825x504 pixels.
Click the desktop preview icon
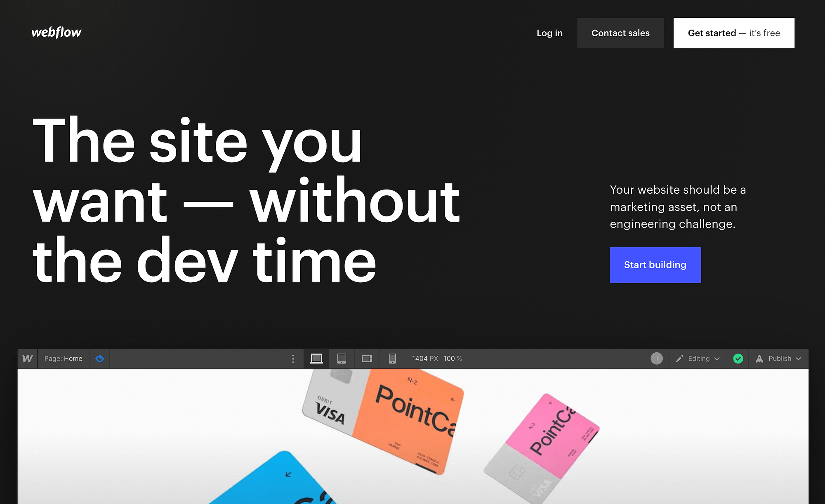click(x=316, y=358)
